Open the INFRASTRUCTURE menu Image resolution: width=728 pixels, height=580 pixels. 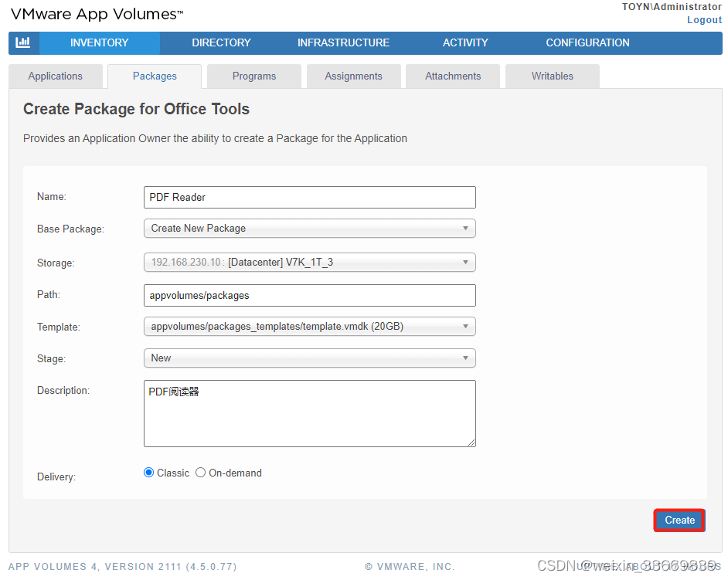pyautogui.click(x=343, y=42)
